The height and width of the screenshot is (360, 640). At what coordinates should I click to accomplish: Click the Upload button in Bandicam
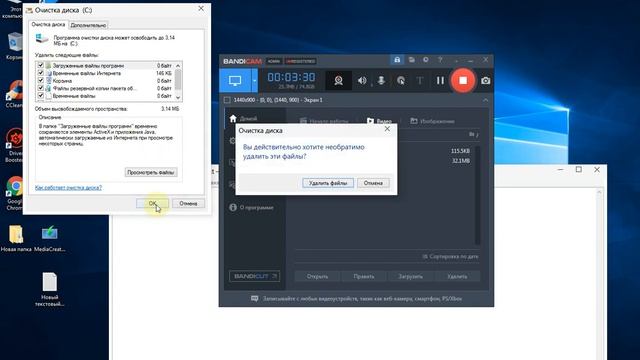(x=410, y=276)
